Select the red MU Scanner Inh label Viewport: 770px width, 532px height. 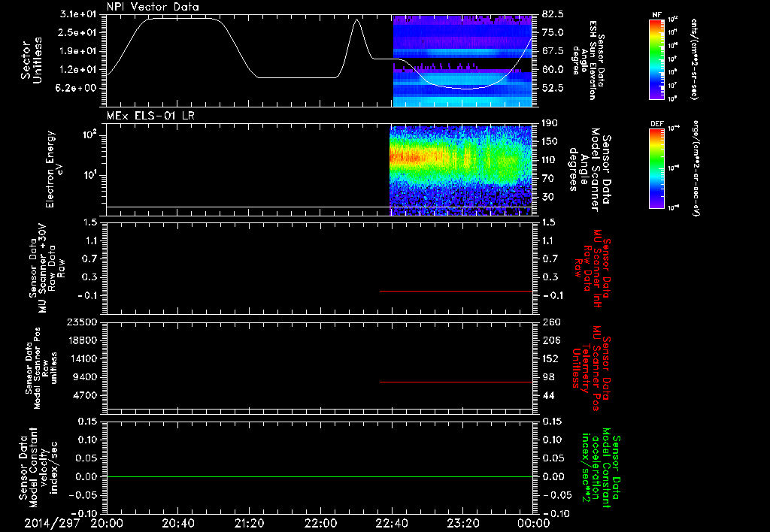pyautogui.click(x=593, y=268)
